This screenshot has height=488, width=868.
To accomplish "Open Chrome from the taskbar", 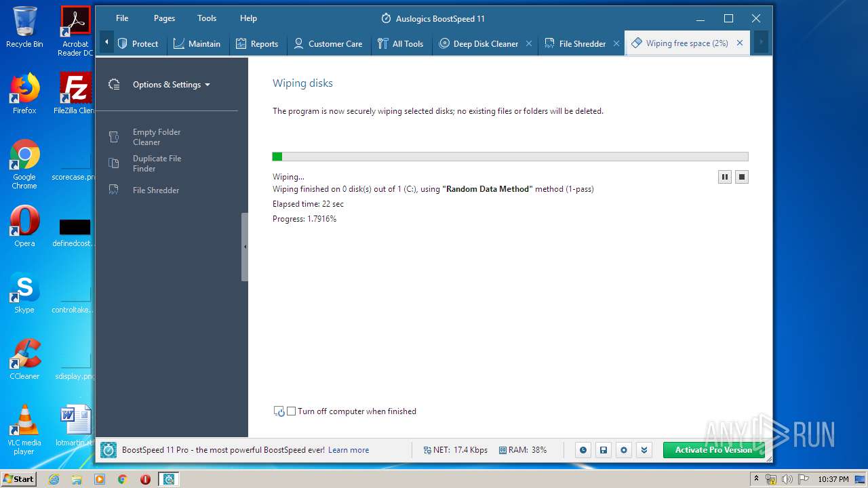I will click(x=122, y=479).
